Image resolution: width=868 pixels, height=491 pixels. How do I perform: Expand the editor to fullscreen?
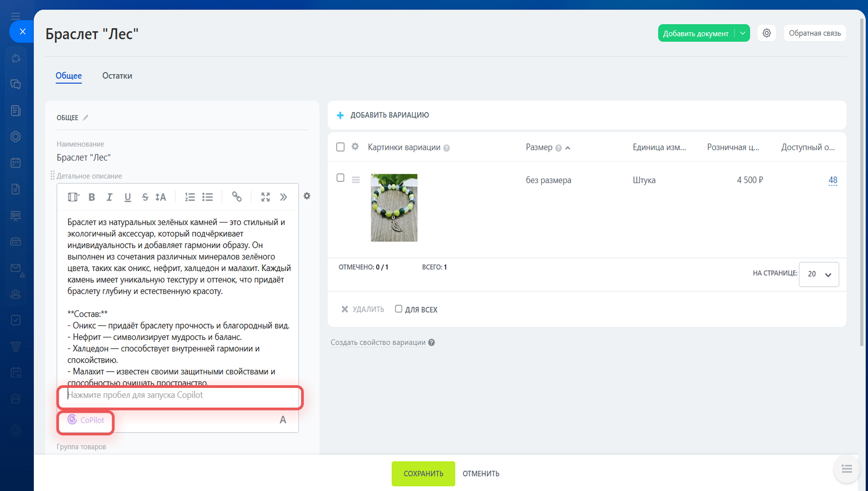point(265,197)
